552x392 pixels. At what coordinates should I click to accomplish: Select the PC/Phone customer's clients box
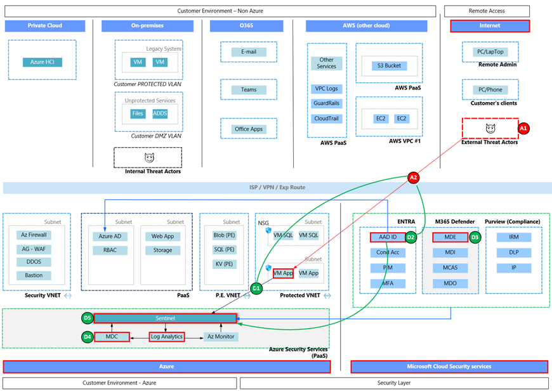pos(490,89)
